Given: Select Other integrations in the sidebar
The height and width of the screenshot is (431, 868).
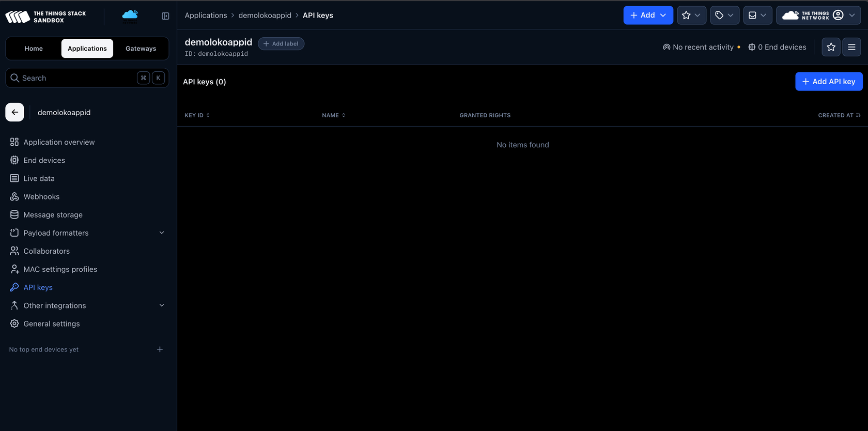Looking at the screenshot, I should coord(87,305).
